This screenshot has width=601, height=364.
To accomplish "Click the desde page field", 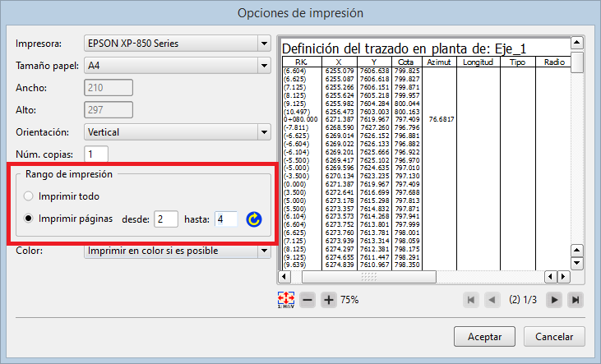I will [166, 219].
